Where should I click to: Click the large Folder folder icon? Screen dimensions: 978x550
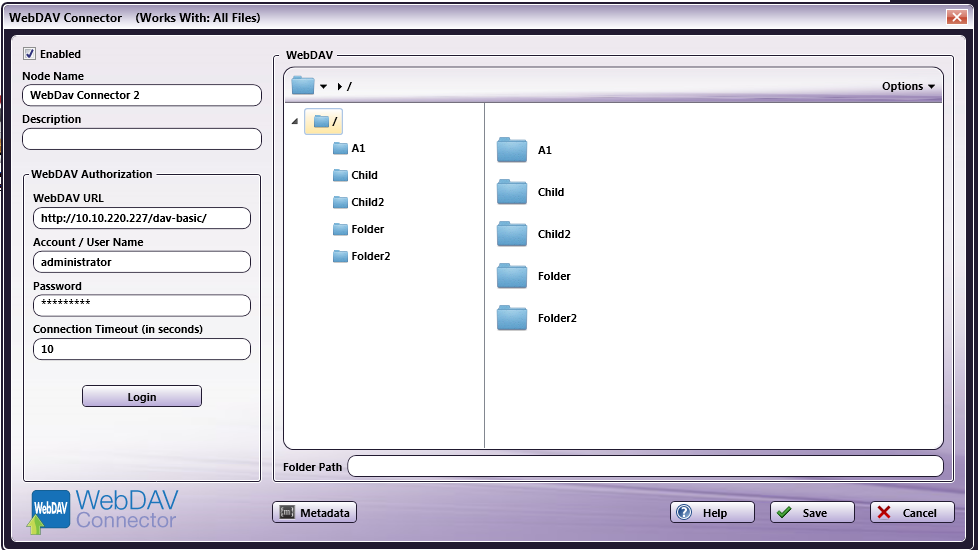(512, 276)
